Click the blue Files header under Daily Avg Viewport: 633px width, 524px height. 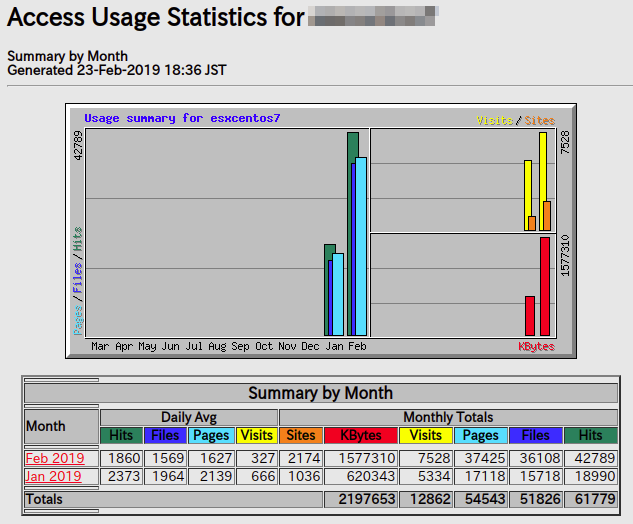[x=167, y=436]
